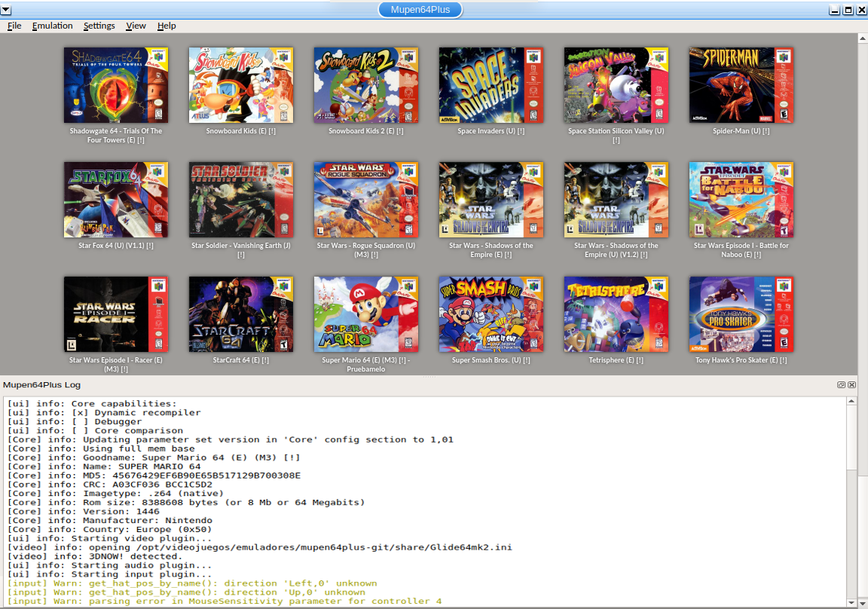This screenshot has width=868, height=609.
Task: Open the File menu
Action: point(14,26)
